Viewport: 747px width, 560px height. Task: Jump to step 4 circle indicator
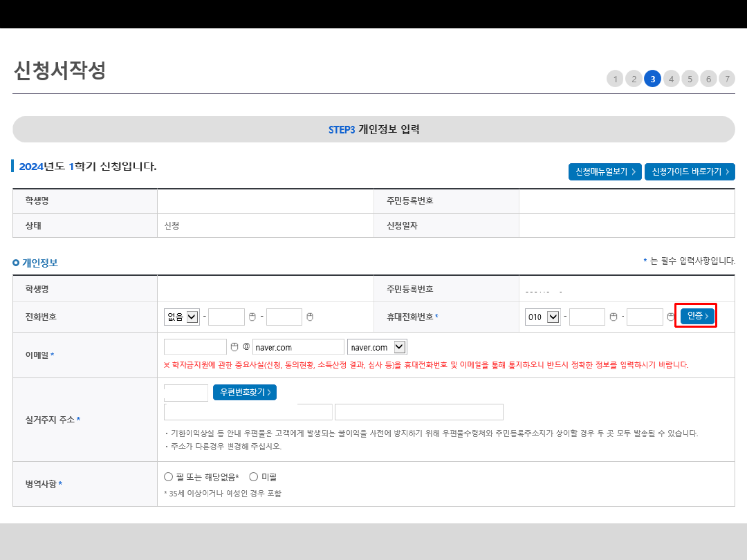coord(671,79)
